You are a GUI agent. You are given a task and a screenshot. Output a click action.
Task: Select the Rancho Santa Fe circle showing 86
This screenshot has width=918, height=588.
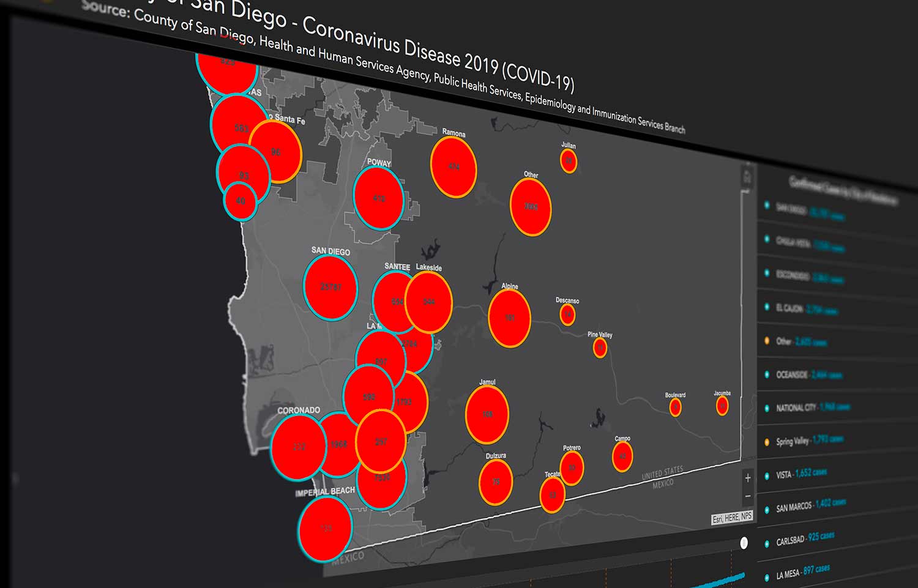[x=277, y=151]
